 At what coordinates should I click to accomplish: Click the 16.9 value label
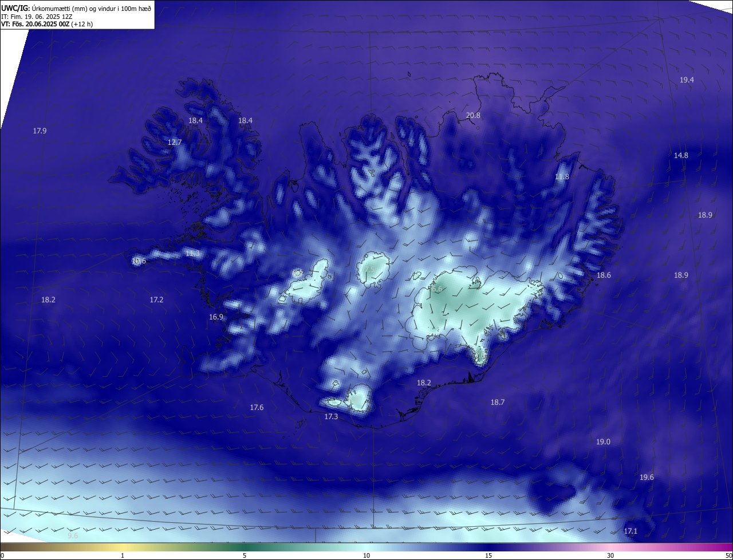click(216, 317)
